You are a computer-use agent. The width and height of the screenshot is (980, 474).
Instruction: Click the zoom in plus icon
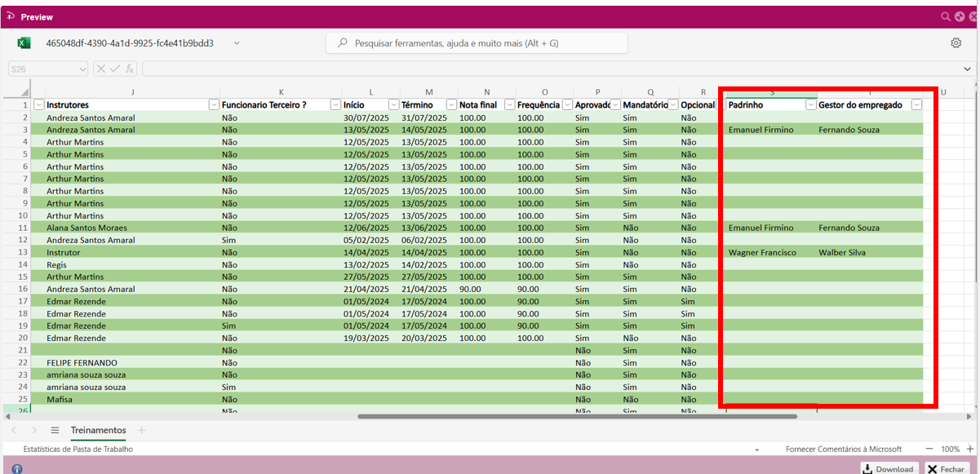[970, 449]
